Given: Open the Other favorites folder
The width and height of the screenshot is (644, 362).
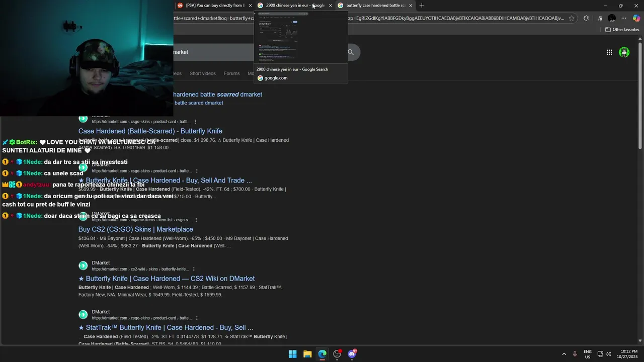Looking at the screenshot, I should point(622,30).
